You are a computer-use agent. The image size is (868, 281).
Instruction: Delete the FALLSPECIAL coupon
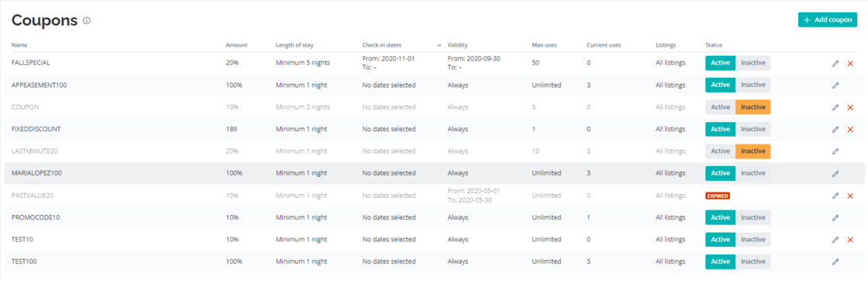pyautogui.click(x=850, y=63)
